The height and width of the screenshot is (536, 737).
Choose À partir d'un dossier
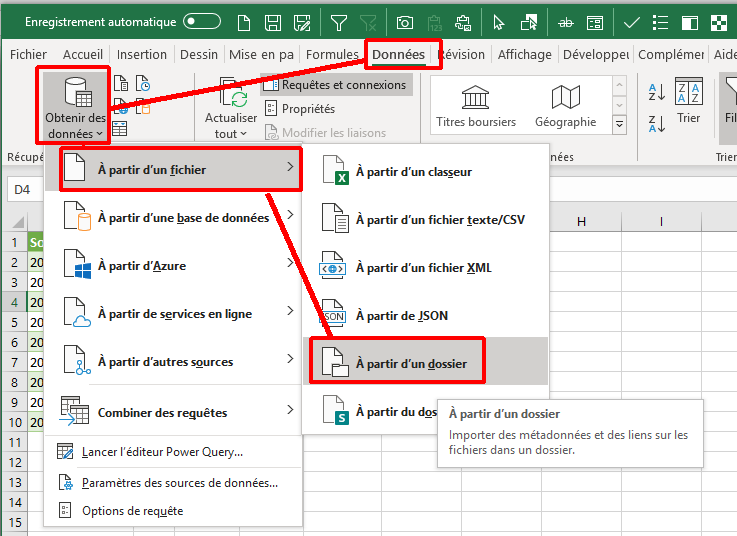[410, 364]
